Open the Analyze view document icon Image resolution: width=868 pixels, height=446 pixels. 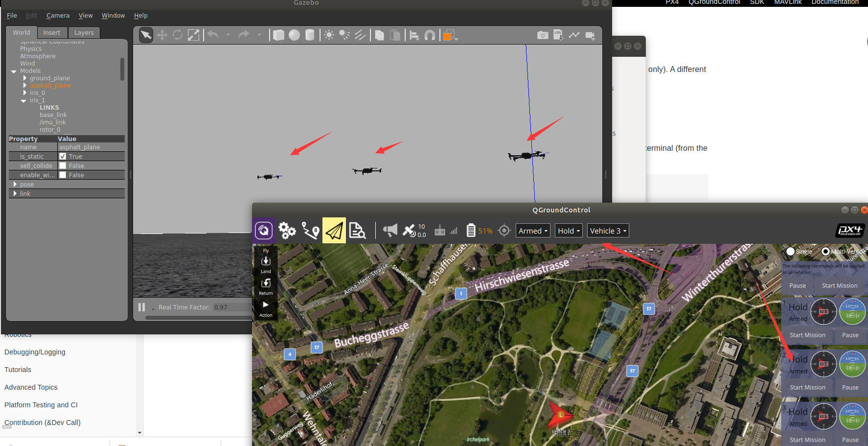358,231
